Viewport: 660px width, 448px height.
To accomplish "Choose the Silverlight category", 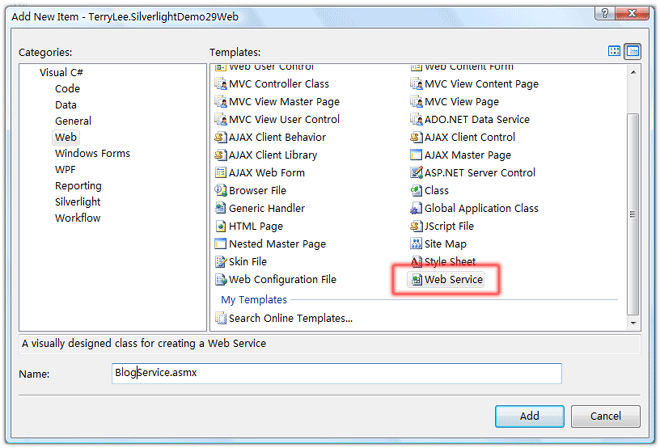I will click(77, 202).
